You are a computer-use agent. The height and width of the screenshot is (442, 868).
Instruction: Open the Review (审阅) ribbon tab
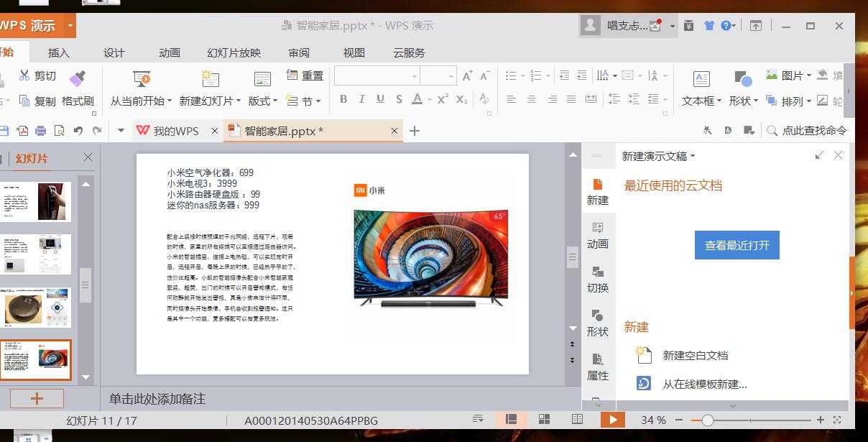(x=299, y=52)
